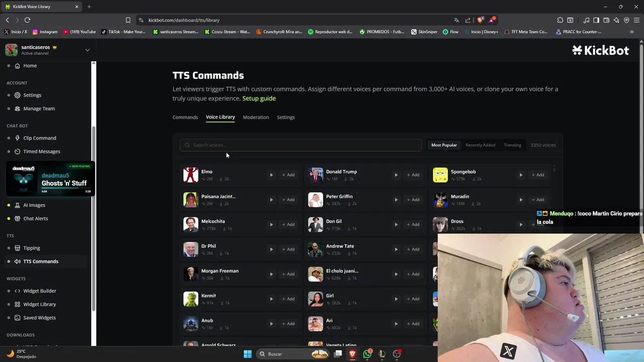
Task: Play the Peter Griffin voice preview
Action: click(x=396, y=200)
